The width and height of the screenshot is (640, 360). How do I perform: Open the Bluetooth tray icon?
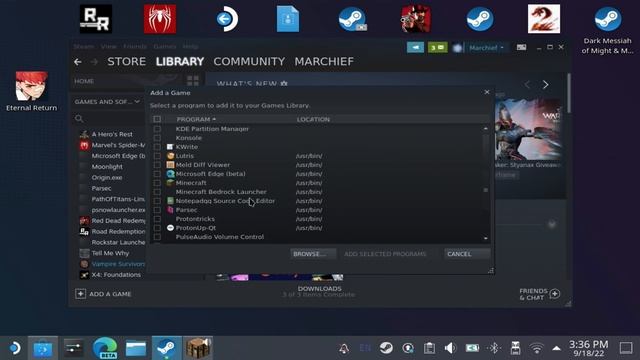click(494, 348)
